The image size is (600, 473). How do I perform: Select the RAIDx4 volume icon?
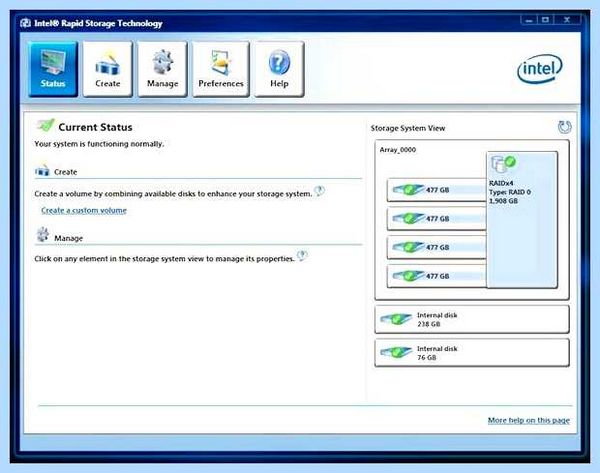[503, 164]
